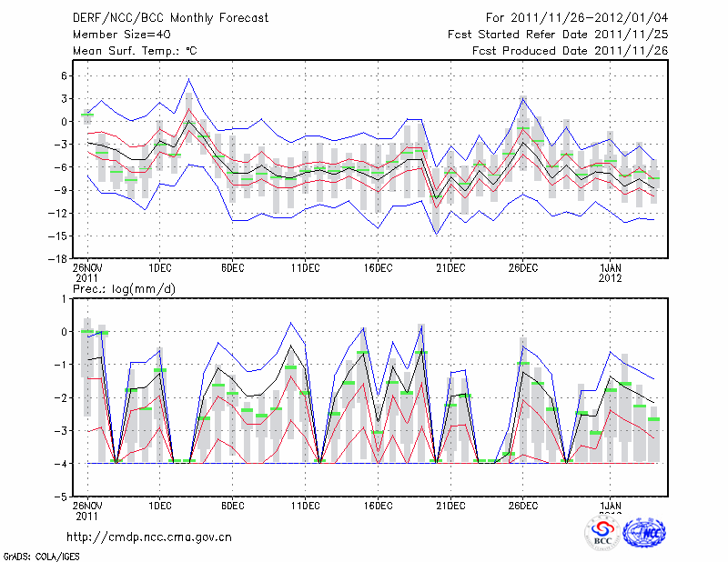The image size is (728, 562).
Task: Click 11DEC label under the temperature chart
Action: (305, 267)
